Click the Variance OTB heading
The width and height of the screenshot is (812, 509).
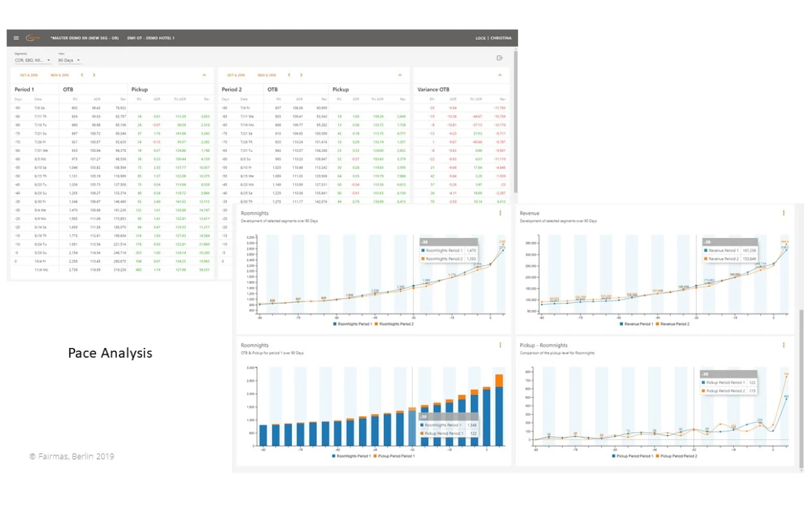pos(433,89)
